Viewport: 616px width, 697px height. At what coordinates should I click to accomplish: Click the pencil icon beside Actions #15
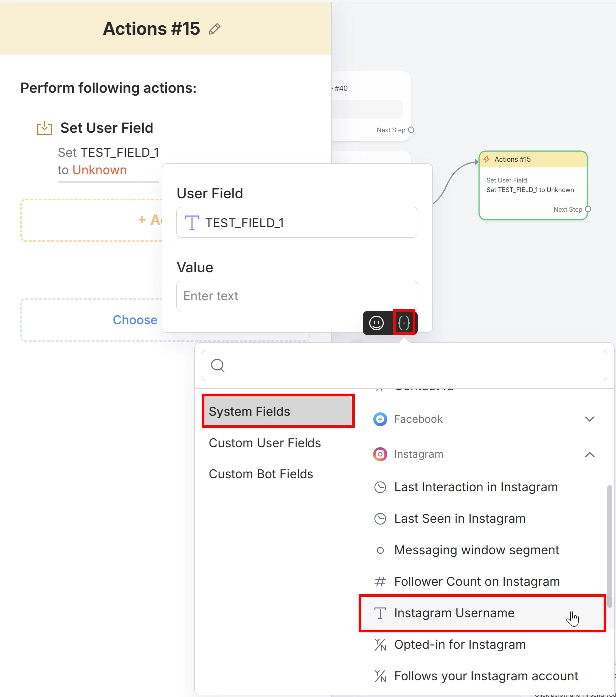click(215, 29)
